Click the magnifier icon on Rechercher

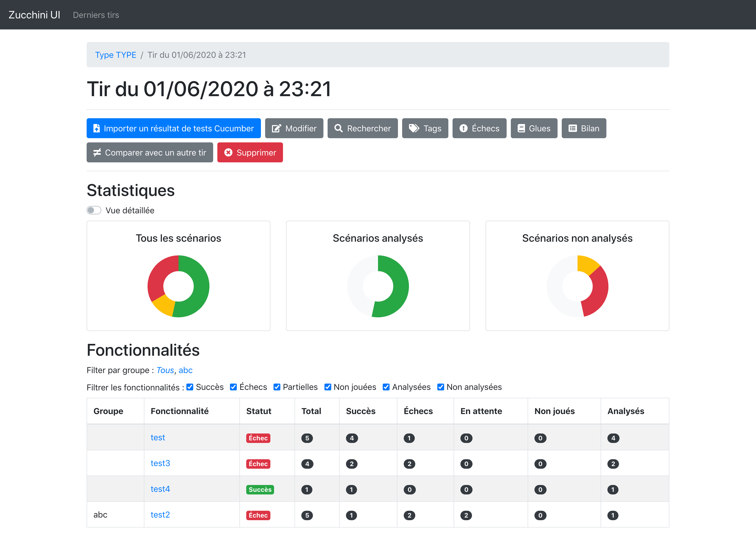click(x=338, y=128)
